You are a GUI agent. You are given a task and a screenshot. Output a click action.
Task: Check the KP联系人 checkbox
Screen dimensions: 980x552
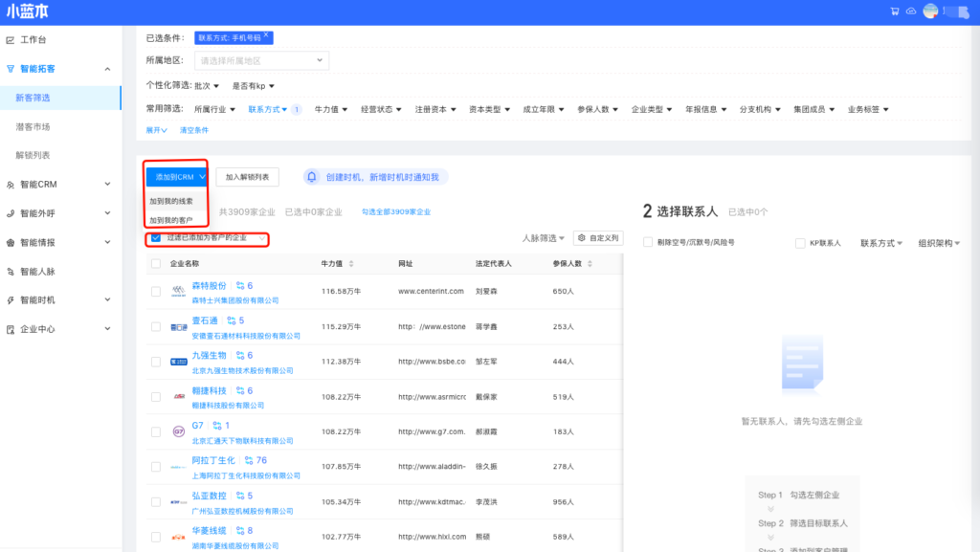[x=800, y=243]
